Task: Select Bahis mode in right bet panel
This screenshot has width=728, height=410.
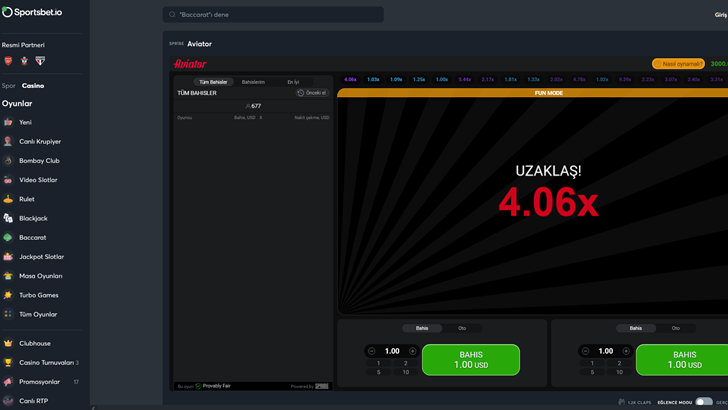Action: (x=636, y=328)
